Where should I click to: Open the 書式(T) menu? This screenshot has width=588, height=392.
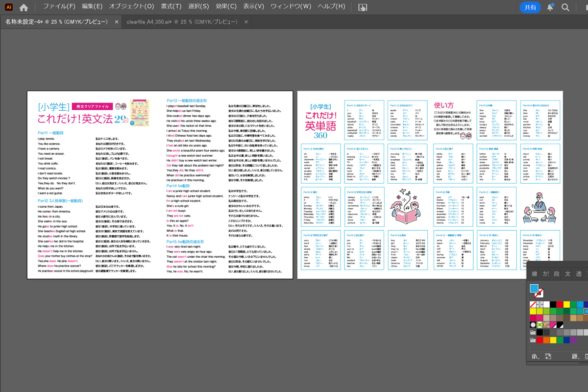pyautogui.click(x=171, y=7)
